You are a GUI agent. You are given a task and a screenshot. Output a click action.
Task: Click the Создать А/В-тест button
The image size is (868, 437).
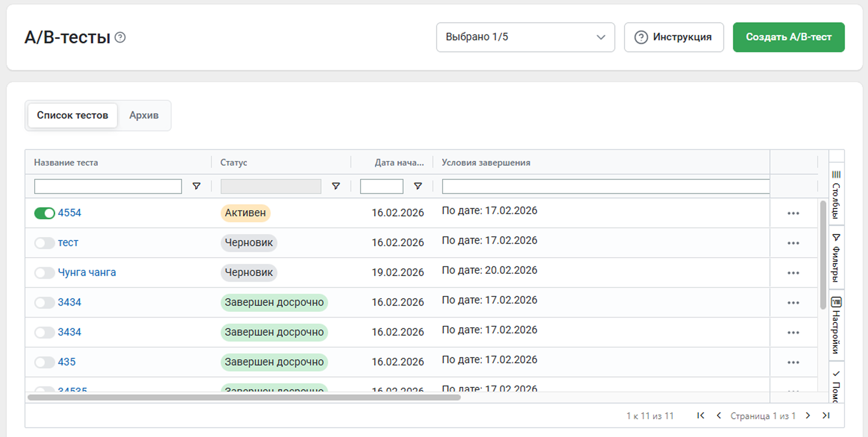click(x=788, y=37)
